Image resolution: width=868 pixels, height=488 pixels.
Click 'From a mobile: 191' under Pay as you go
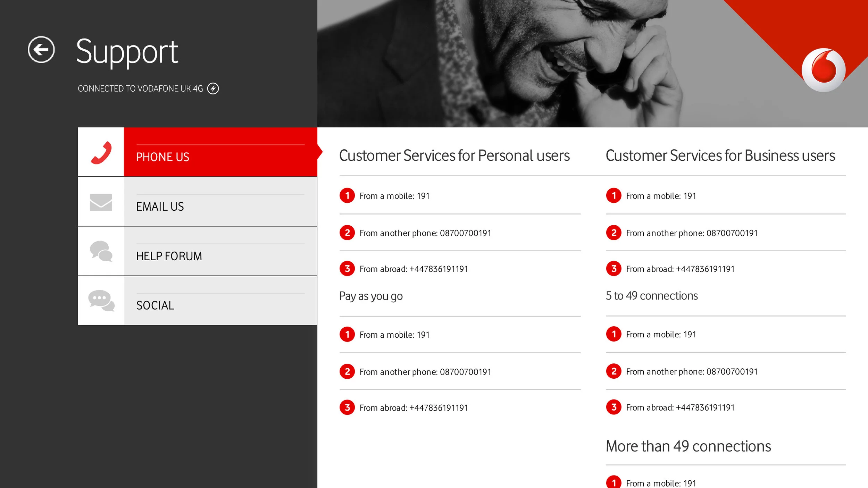coord(394,335)
